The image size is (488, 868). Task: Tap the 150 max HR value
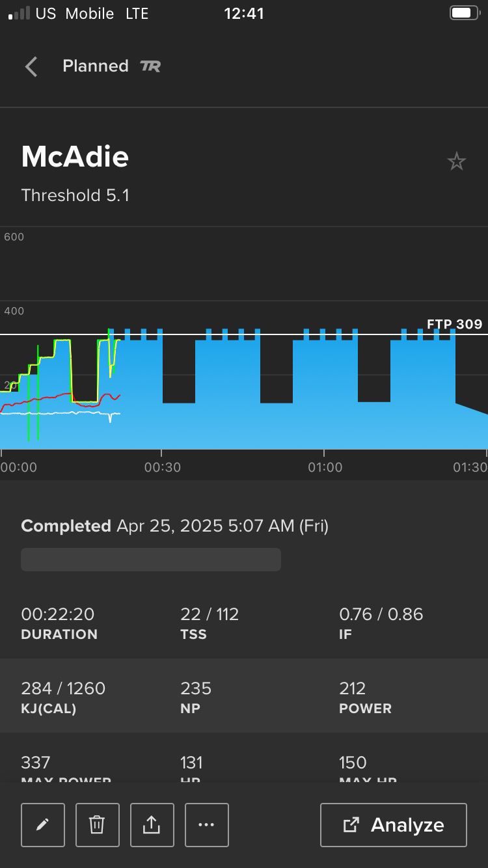[353, 763]
